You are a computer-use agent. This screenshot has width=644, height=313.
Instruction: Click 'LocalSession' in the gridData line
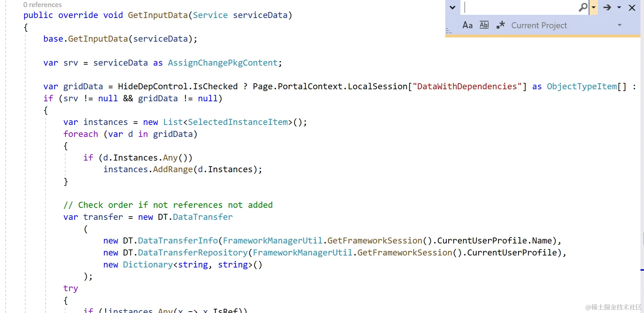[378, 86]
